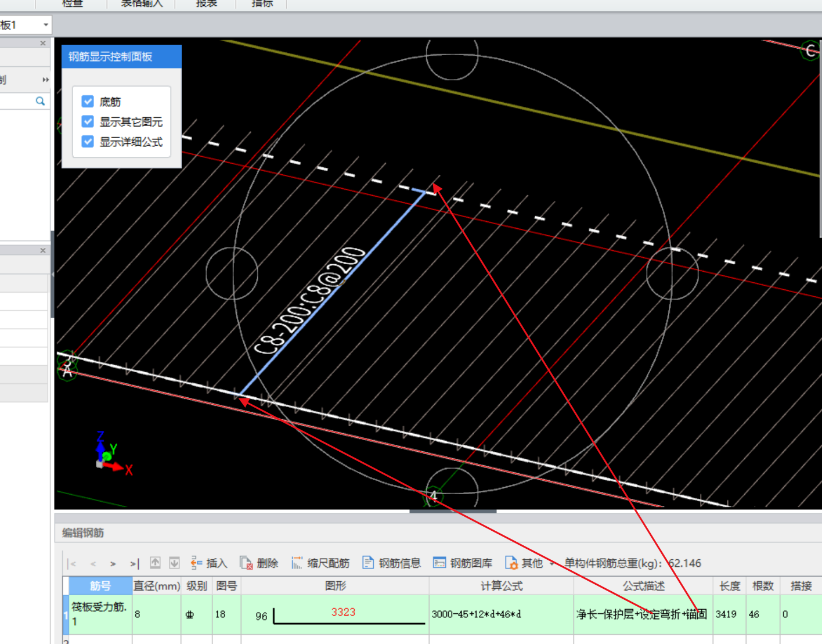Move rebar row up

click(x=155, y=563)
